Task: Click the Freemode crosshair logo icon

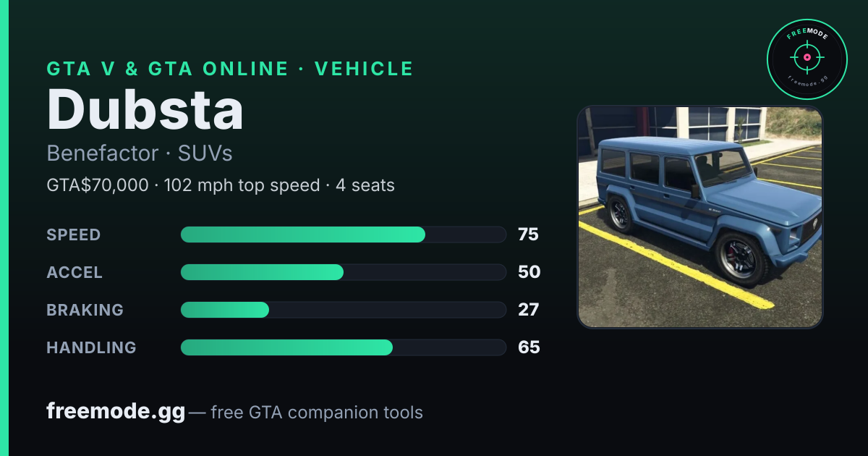Action: pos(807,58)
